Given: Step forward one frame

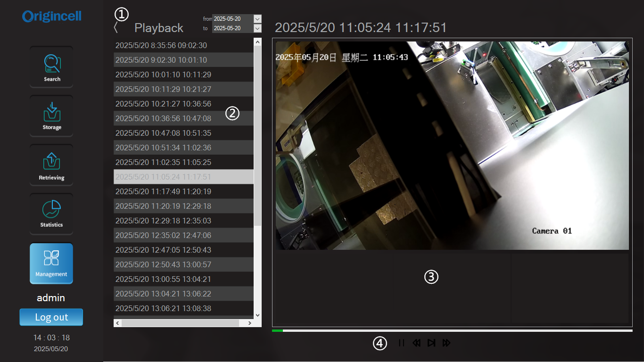Looking at the screenshot, I should point(431,343).
